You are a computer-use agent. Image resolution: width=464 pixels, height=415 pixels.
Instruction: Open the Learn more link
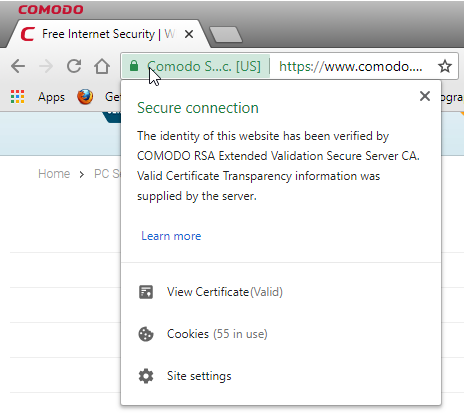[171, 236]
